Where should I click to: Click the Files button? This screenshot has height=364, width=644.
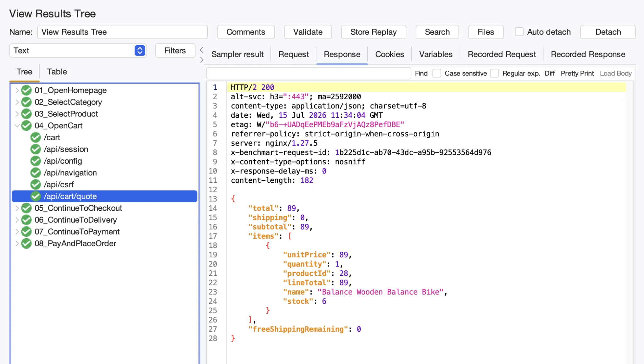(486, 32)
